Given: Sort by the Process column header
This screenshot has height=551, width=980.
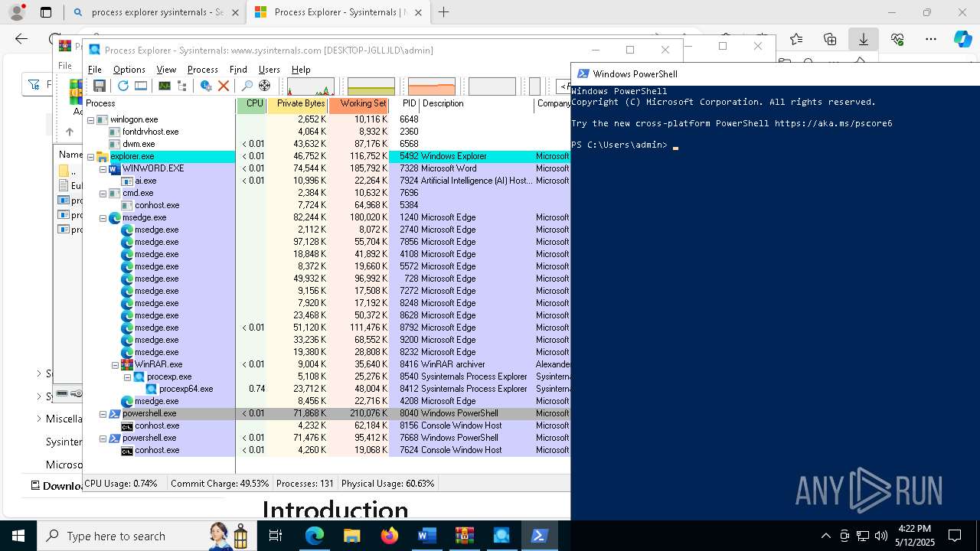Looking at the screenshot, I should pyautogui.click(x=159, y=103).
